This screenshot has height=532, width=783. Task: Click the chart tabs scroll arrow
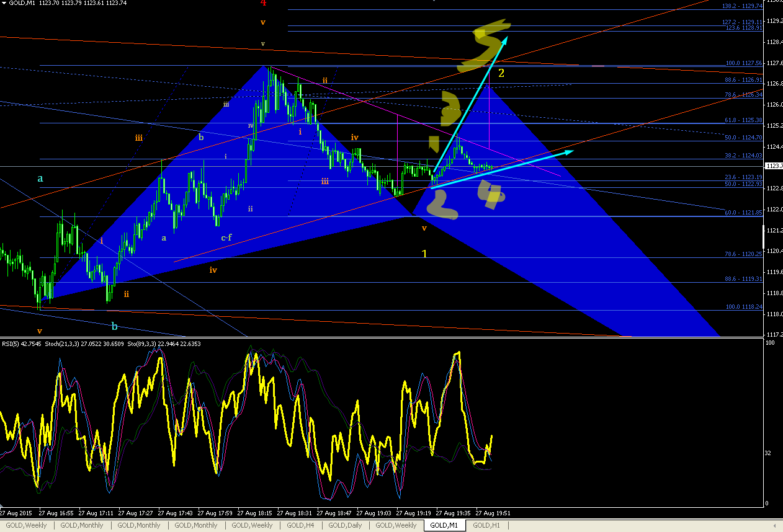tap(774, 525)
